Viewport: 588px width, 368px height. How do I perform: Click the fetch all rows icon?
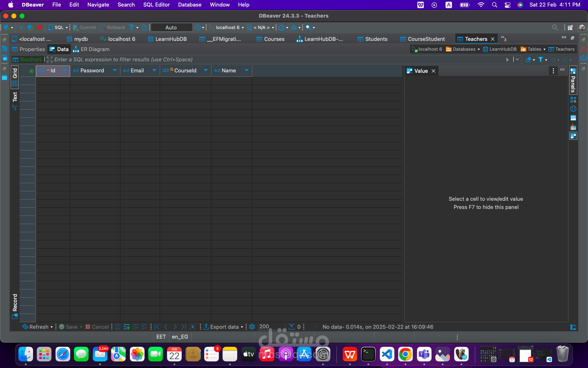[193, 327]
